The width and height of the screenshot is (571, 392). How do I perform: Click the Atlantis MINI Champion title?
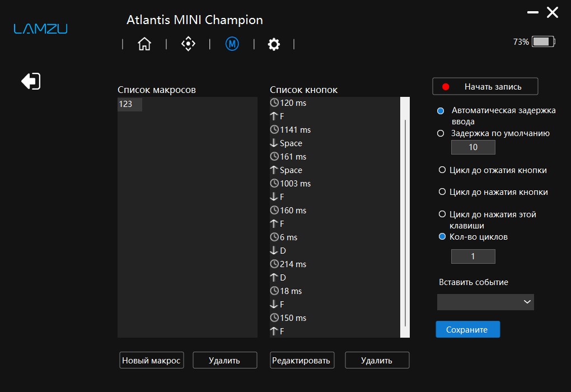coord(194,20)
